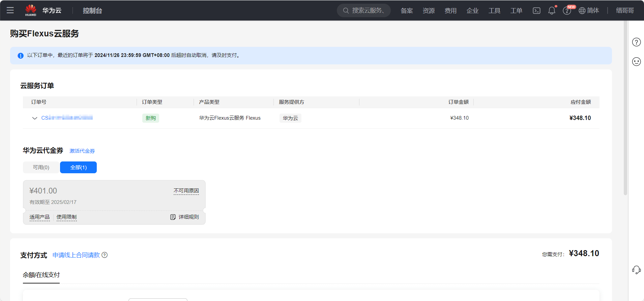Click the 激活代金券 link

[82, 151]
